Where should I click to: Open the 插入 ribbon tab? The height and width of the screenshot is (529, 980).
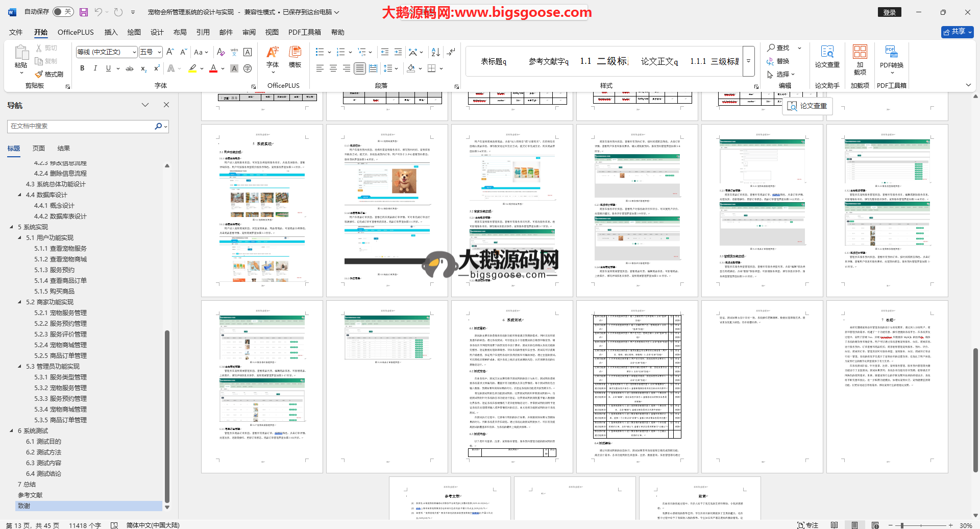111,32
